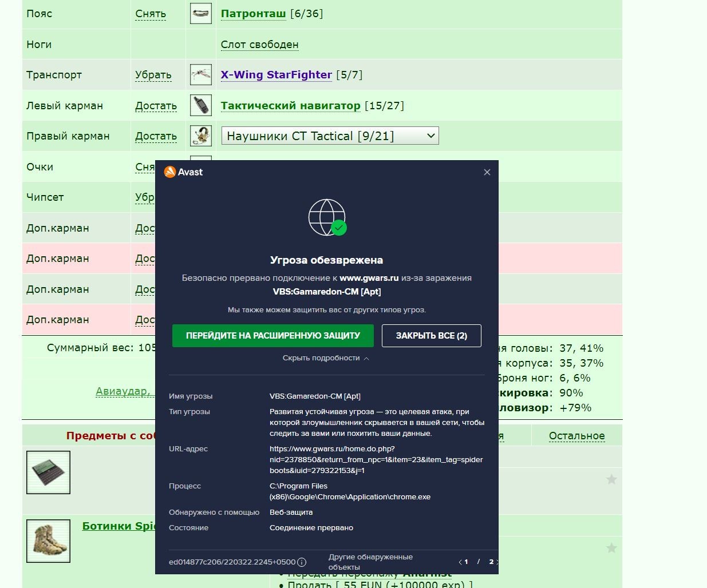Click Снять link in Пояс row
Image resolution: width=707 pixels, height=588 pixels.
[x=151, y=14]
